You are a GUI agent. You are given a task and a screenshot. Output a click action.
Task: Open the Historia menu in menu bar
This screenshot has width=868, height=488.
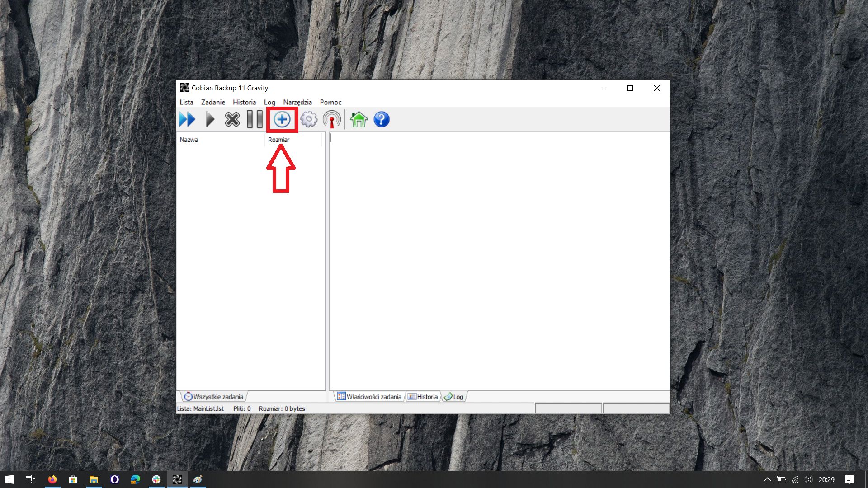click(244, 102)
